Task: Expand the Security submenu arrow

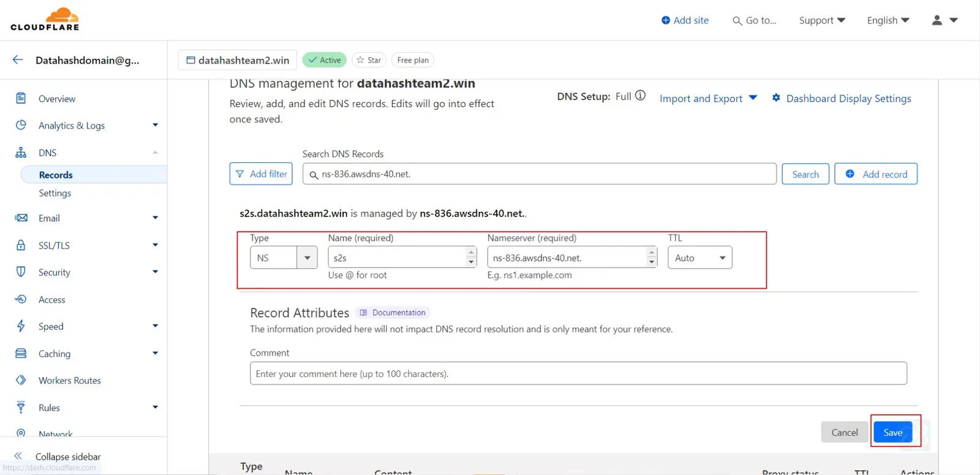Action: 155,272
